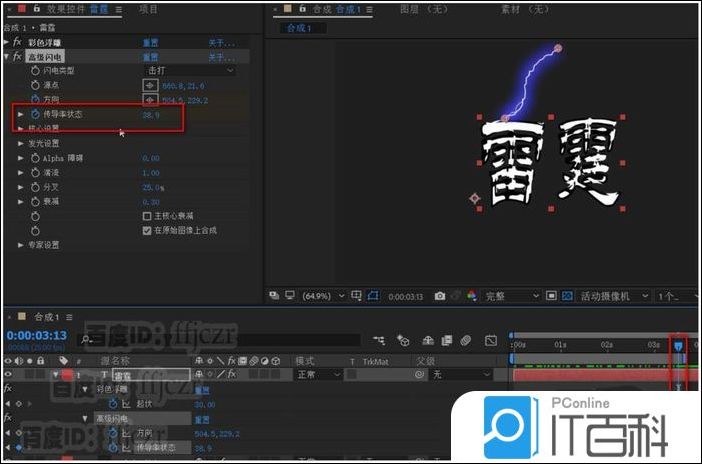Click timeline timecode 0:00:03:13
Viewport: 702px width, 464px height.
coord(37,335)
